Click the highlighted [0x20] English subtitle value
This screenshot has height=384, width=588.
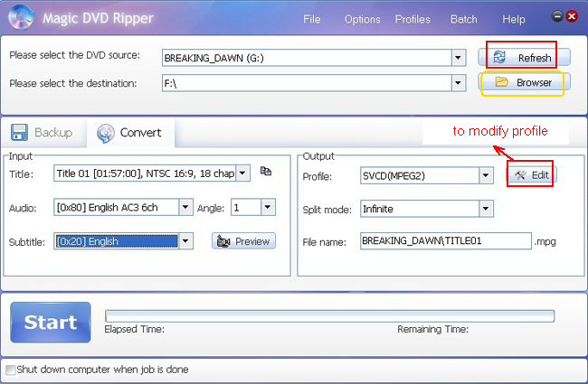[x=117, y=241]
